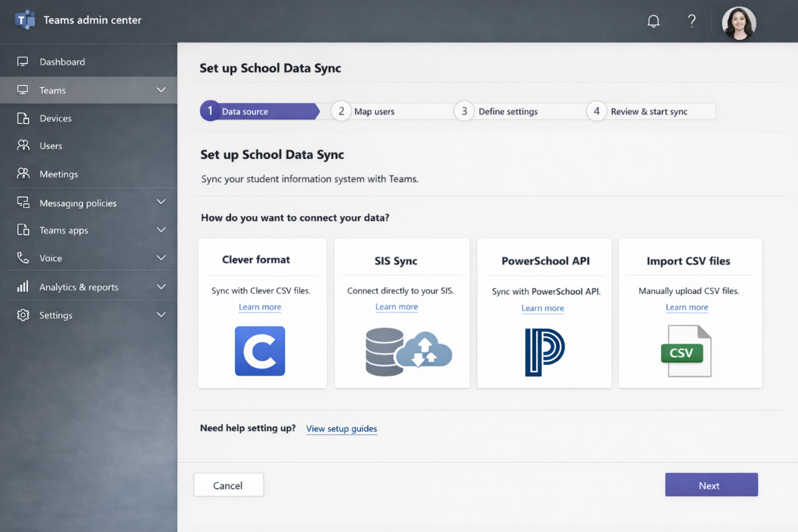798x532 pixels.
Task: Click Learn more under SIS Sync
Action: (396, 307)
